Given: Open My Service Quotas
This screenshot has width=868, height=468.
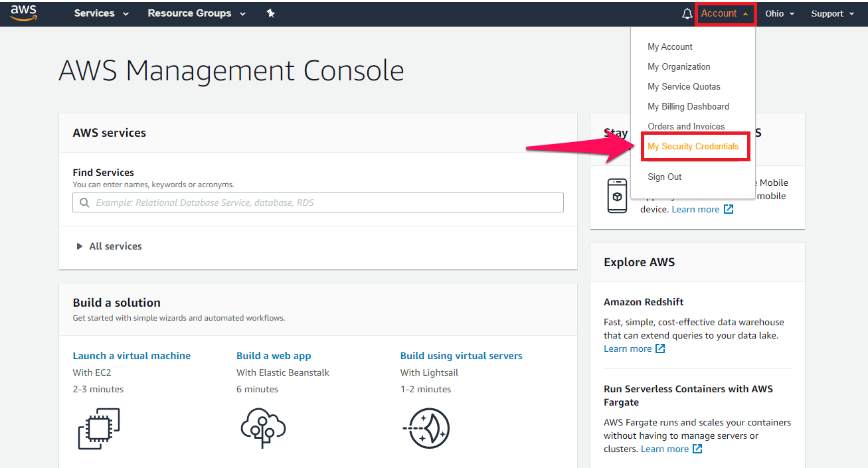Looking at the screenshot, I should point(684,86).
